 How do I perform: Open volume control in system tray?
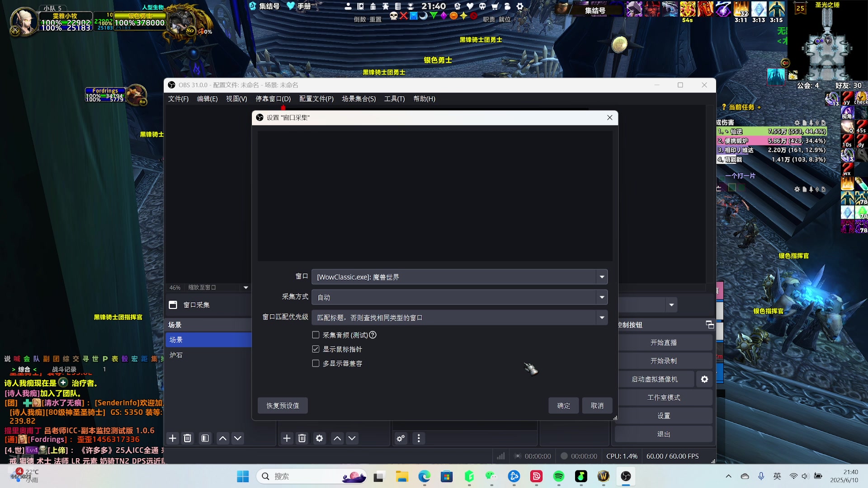(x=805, y=476)
